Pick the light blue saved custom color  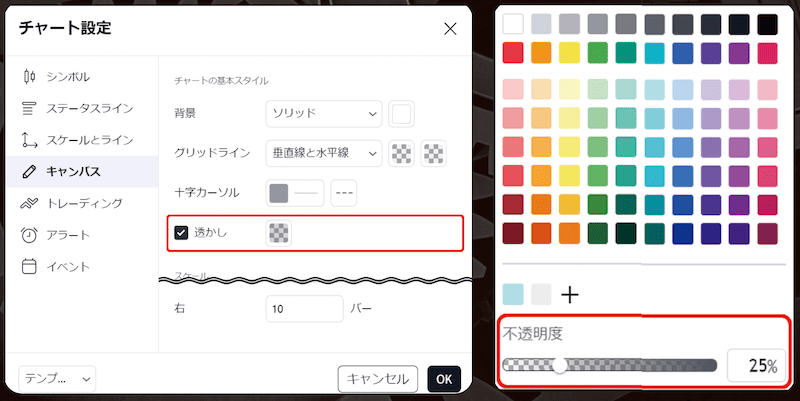coord(513,295)
